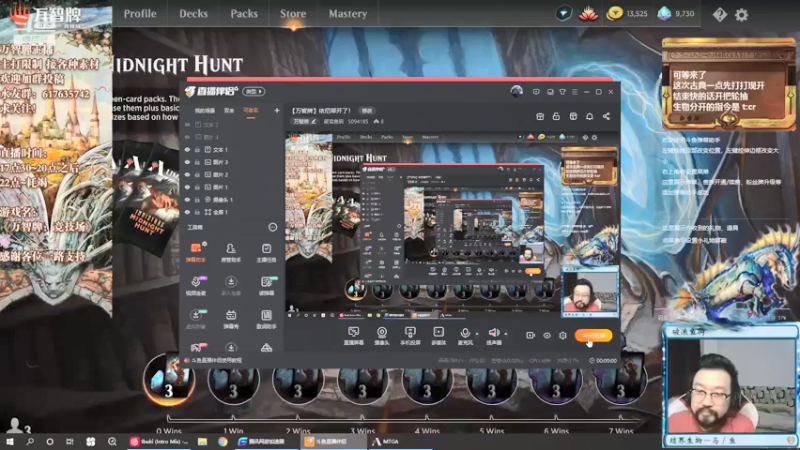The height and width of the screenshot is (450, 800).
Task: Add a 手机投屏 phone casting source
Action: [x=410, y=336]
